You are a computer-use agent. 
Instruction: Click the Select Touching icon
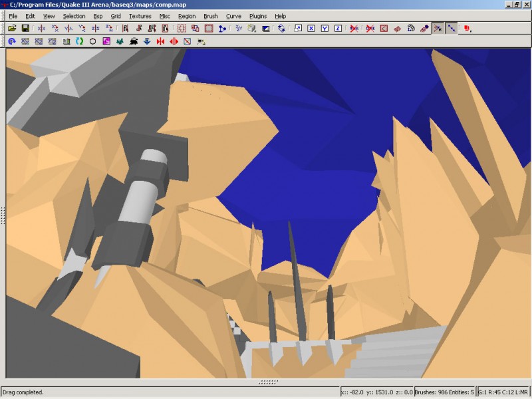pos(139,29)
